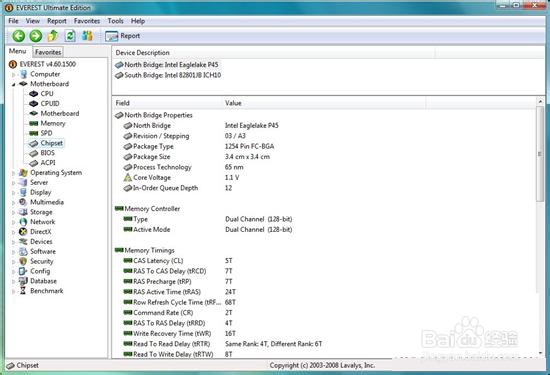Open the File menu
This screenshot has width=550, height=375.
[x=13, y=21]
